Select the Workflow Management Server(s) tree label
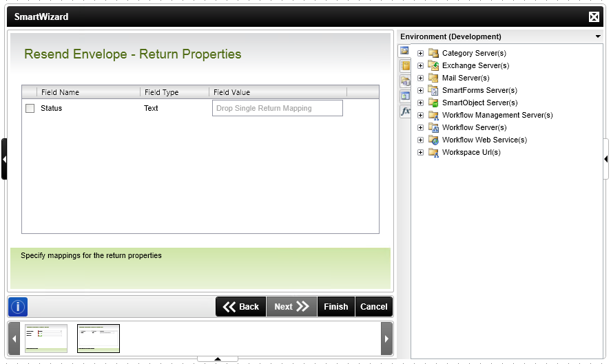611x364 pixels. [497, 115]
